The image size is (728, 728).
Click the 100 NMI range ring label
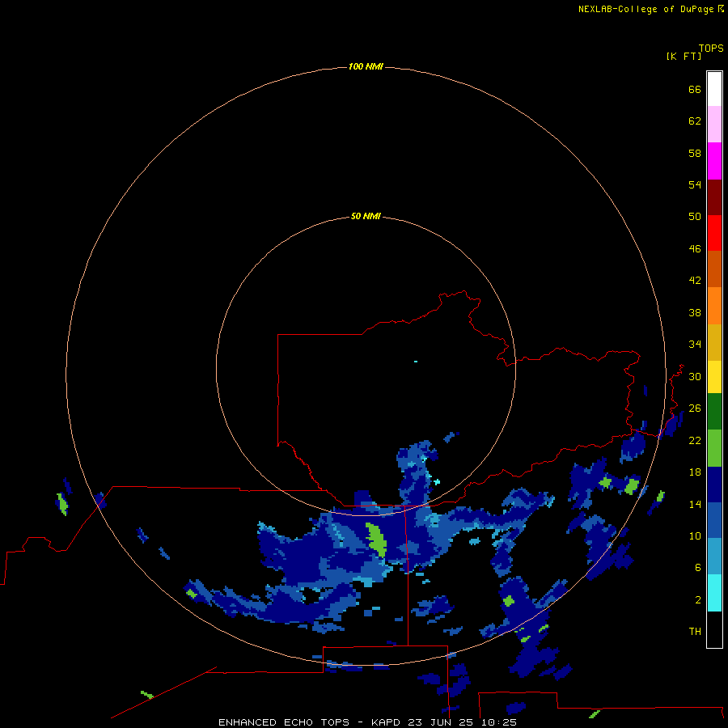click(x=366, y=67)
